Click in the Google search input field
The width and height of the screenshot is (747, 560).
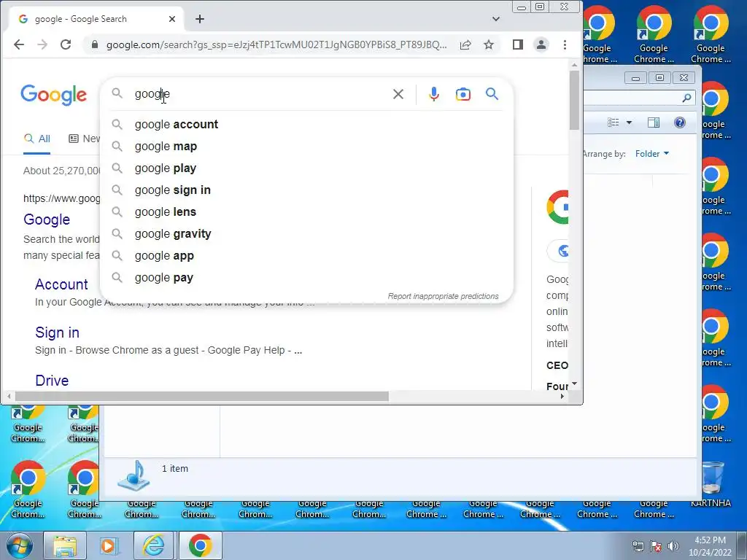pyautogui.click(x=260, y=94)
